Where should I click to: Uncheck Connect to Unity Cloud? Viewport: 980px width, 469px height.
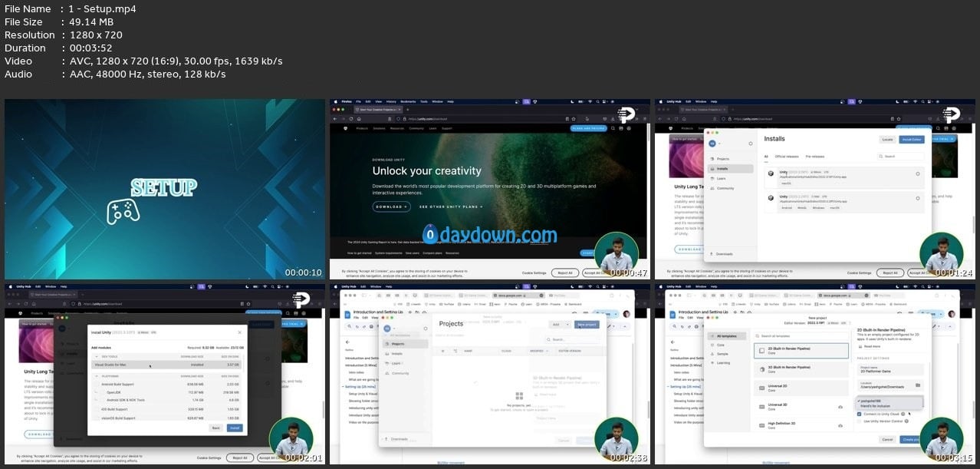point(860,414)
